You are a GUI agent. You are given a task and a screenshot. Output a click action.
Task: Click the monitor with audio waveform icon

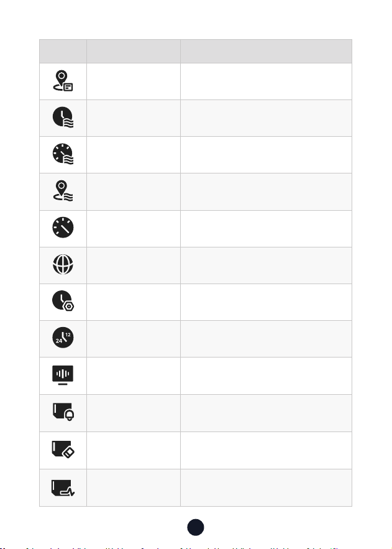tap(63, 375)
